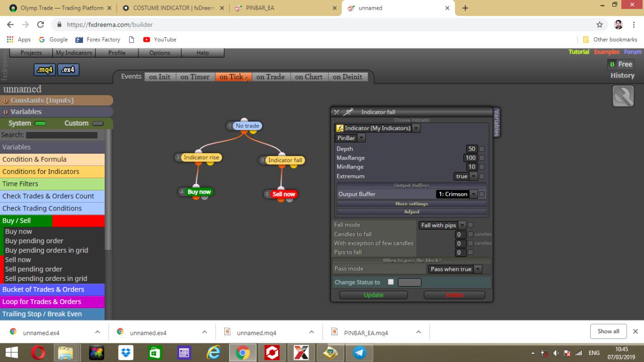
Task: Tick the Fall mode checkbox
Action: 470,225
